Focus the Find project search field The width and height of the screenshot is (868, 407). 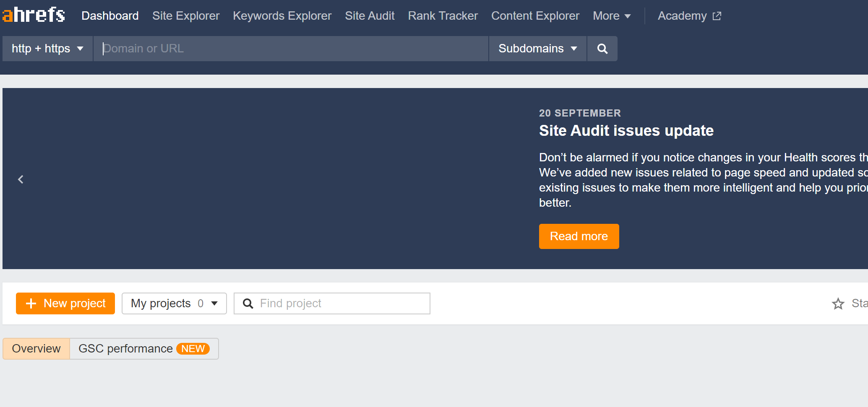tap(332, 303)
